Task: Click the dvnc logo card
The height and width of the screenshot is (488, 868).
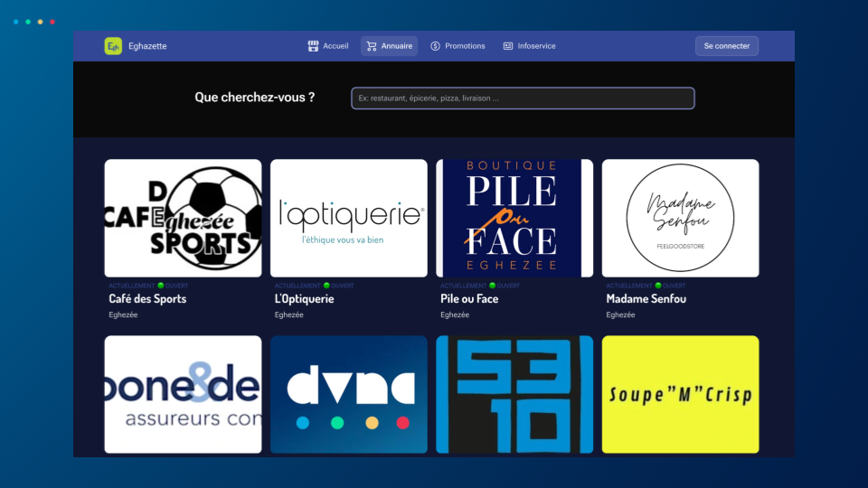Action: pos(349,394)
